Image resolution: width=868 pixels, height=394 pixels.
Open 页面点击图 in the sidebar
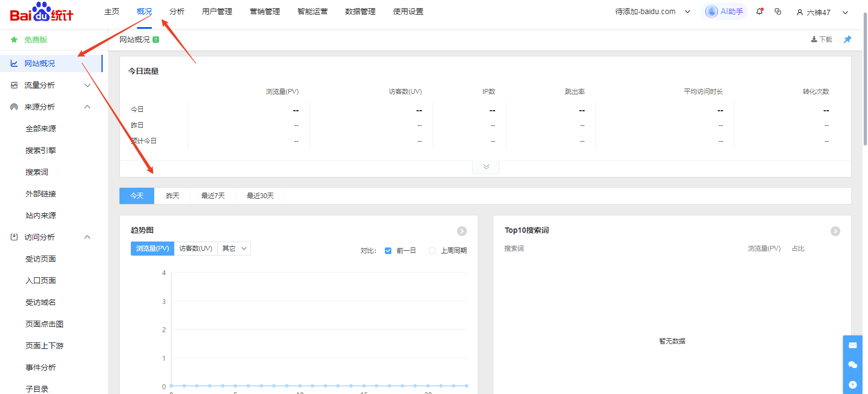(45, 324)
